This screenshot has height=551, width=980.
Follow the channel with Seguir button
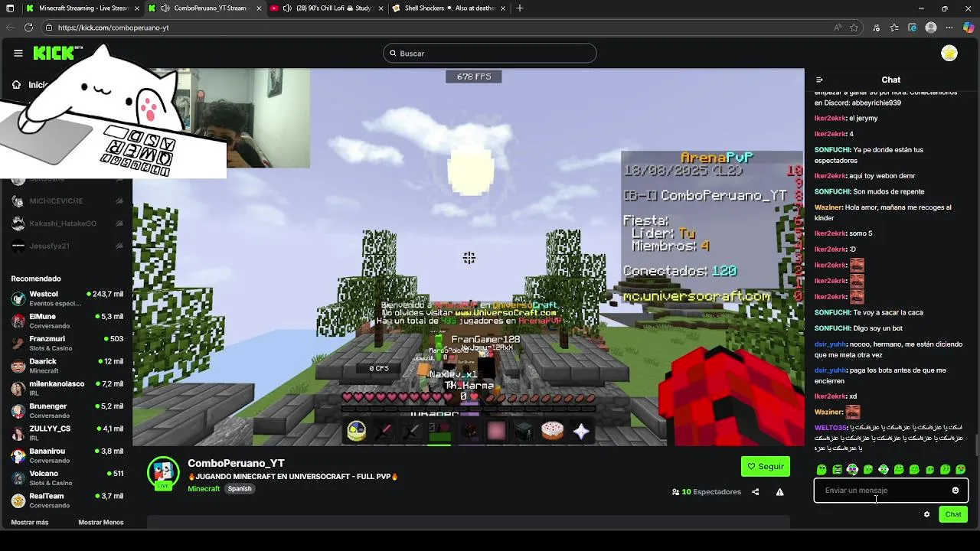pos(766,466)
